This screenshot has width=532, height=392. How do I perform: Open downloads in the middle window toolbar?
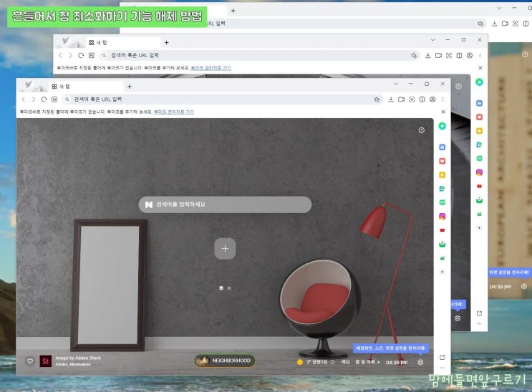[x=428, y=55]
